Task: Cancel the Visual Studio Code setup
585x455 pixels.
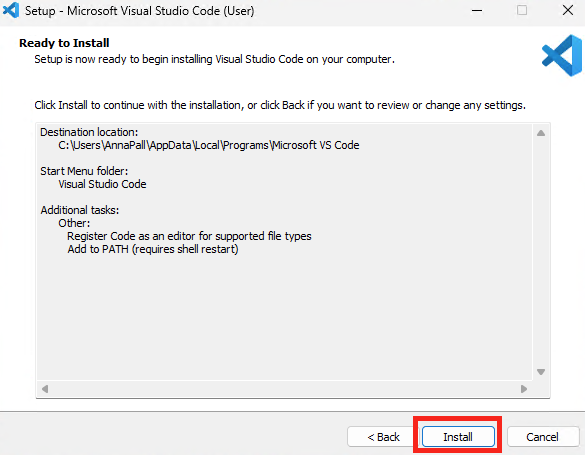Action: (x=543, y=437)
